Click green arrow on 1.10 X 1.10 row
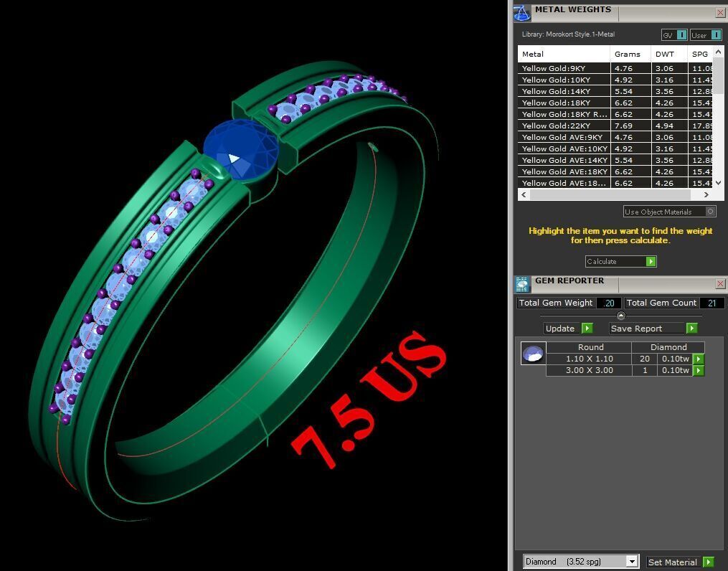Image resolution: width=728 pixels, height=571 pixels. tap(699, 359)
